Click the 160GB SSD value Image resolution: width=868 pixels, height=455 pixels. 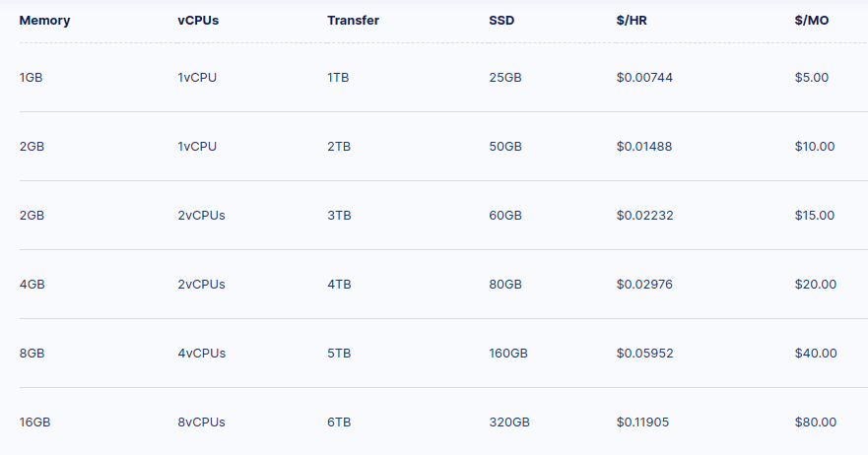coord(508,353)
